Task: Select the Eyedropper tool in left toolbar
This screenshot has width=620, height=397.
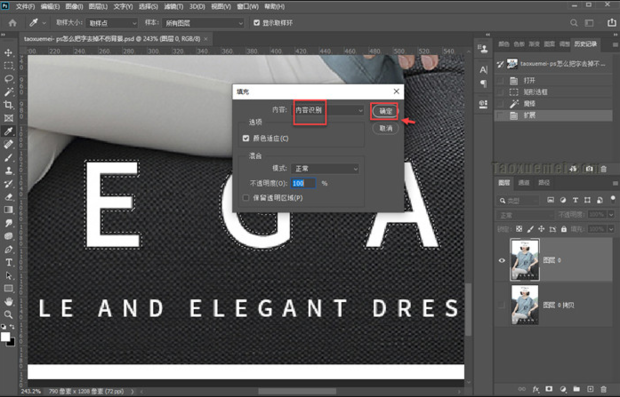Action: [8, 131]
